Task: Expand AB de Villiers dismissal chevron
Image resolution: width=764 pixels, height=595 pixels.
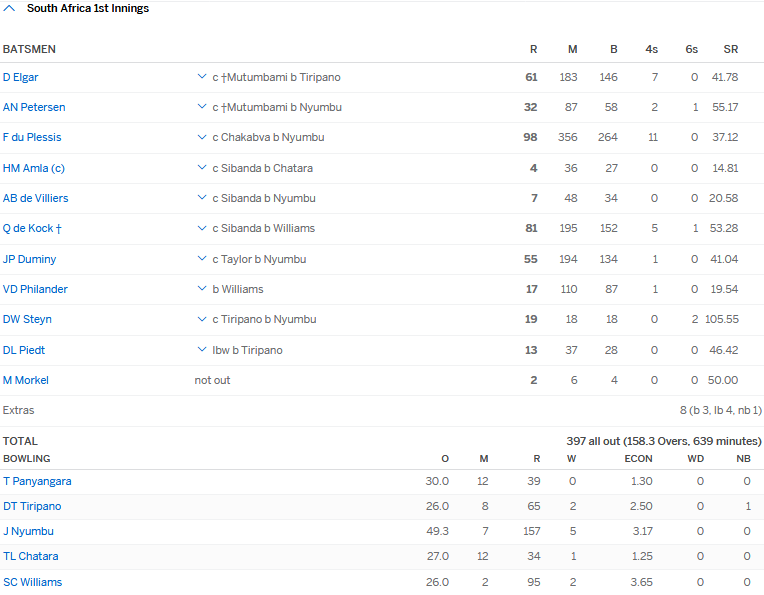Action: (x=202, y=198)
